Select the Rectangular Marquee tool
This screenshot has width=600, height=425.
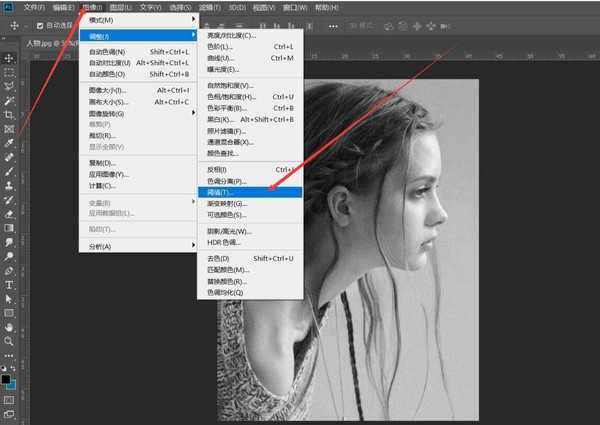coord(9,73)
